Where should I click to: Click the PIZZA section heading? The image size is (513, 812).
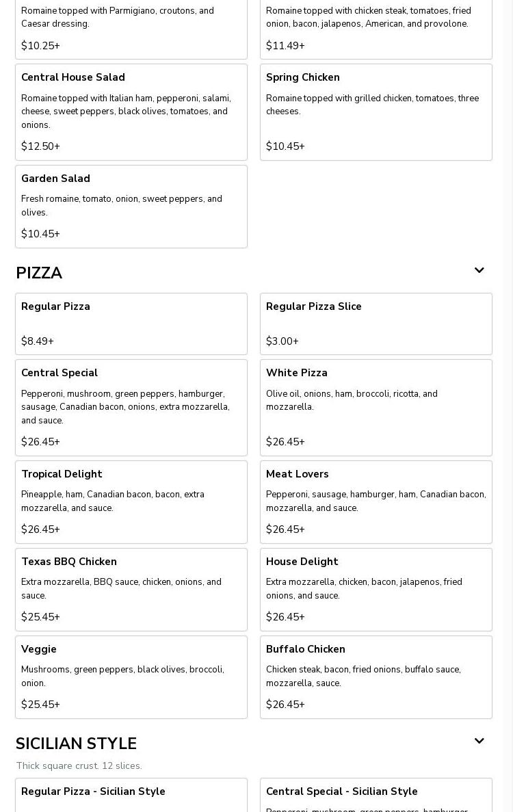[x=39, y=273]
